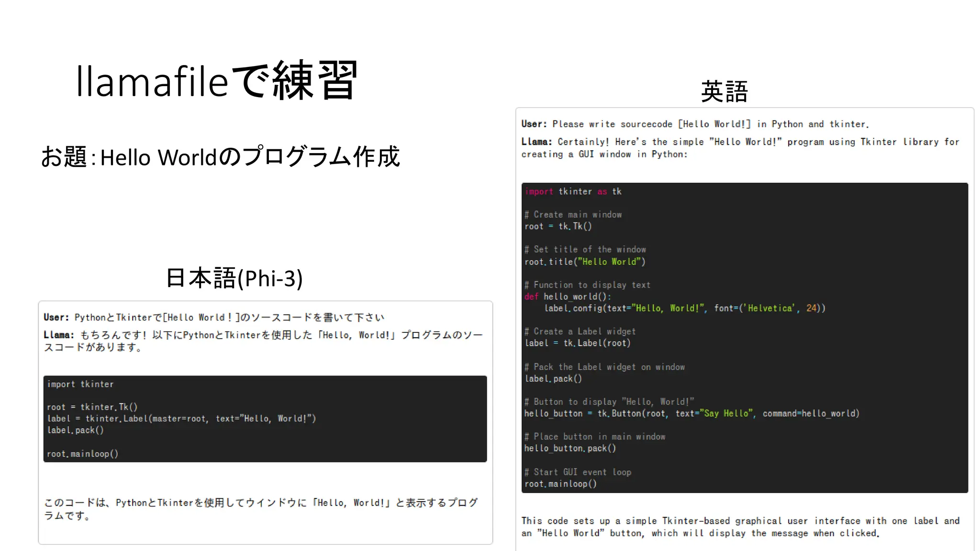Click the line 'root = tk.Tk()'
The image size is (980, 551).
click(x=558, y=226)
